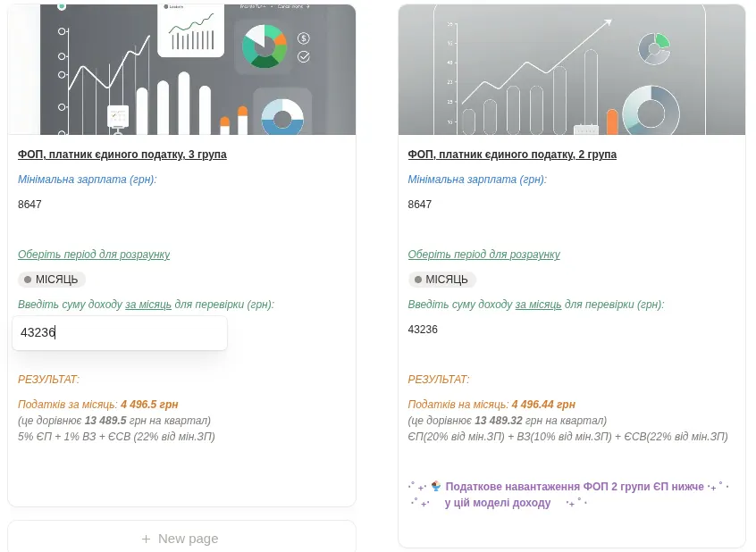Click the left card minimum salary 8647
The image size is (756, 552).
tap(30, 205)
